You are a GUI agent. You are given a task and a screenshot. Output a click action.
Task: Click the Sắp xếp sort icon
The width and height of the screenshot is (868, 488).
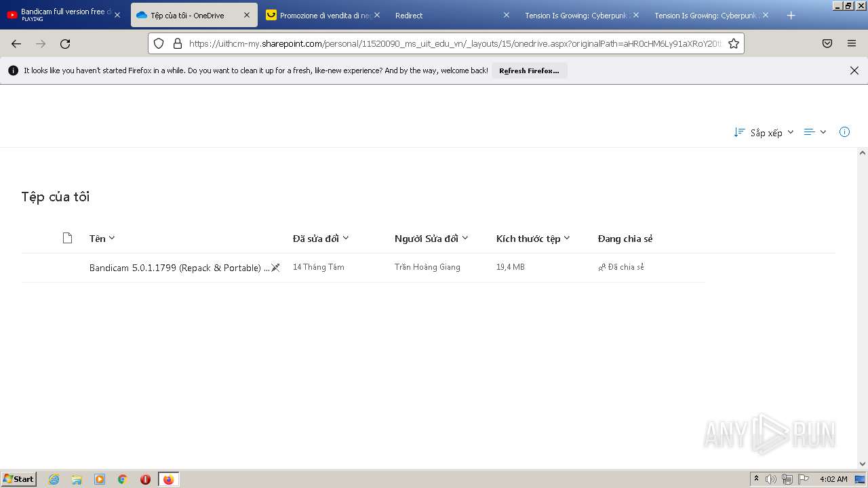(739, 132)
